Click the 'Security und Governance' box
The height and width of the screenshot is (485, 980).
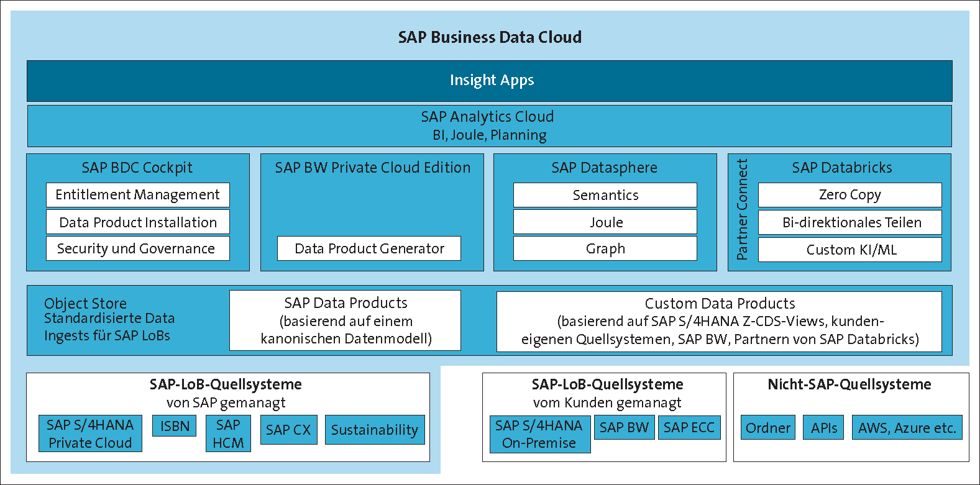coord(138,248)
